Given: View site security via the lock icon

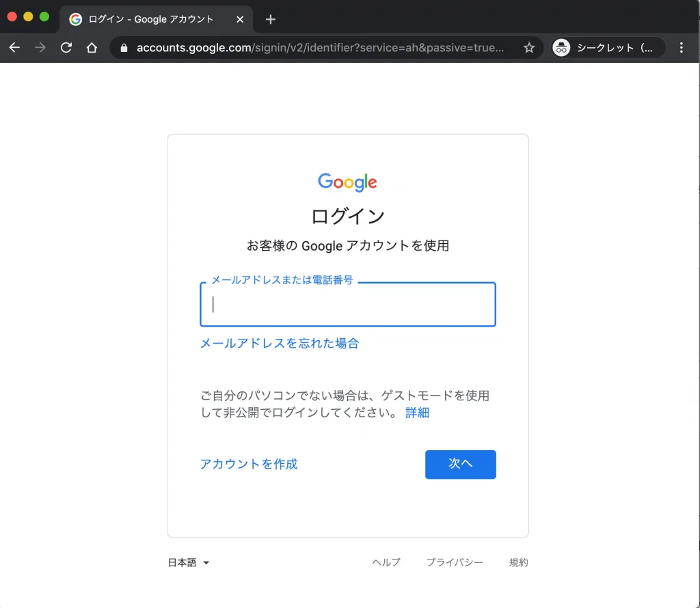Looking at the screenshot, I should pos(124,48).
